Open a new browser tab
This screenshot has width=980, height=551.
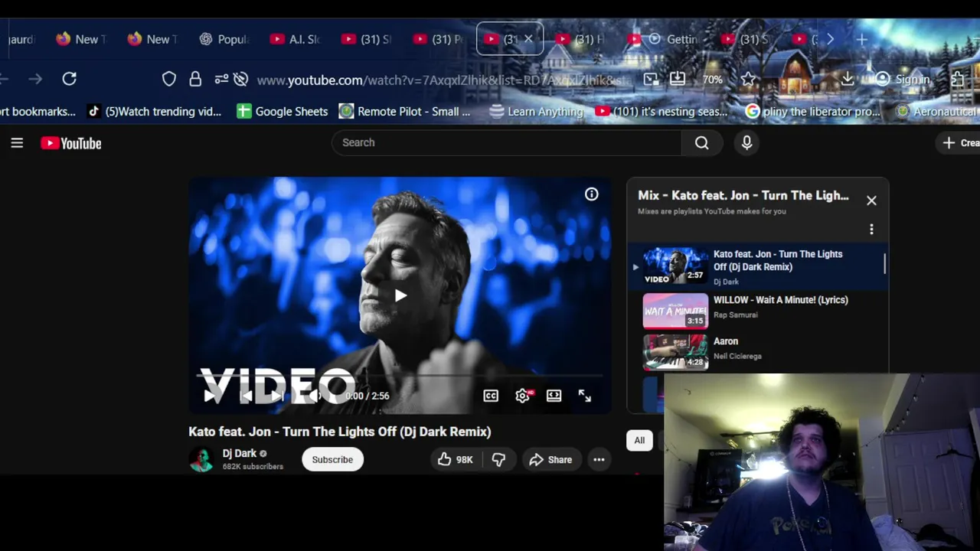coord(861,39)
